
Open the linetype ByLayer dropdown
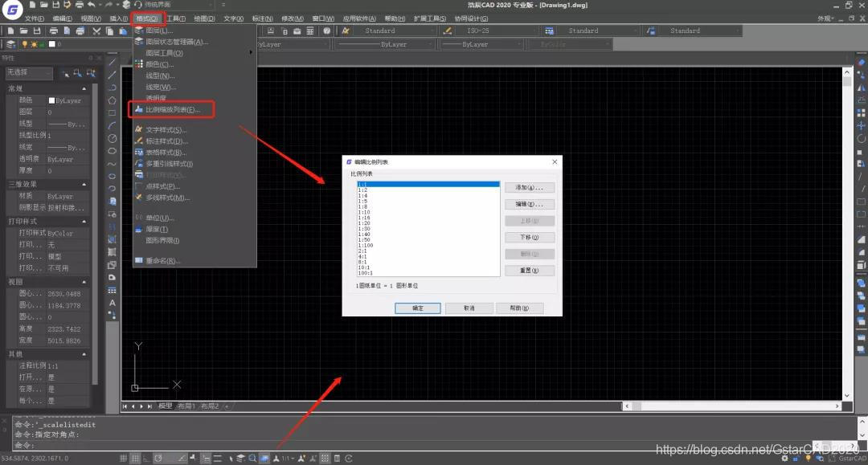click(x=385, y=44)
